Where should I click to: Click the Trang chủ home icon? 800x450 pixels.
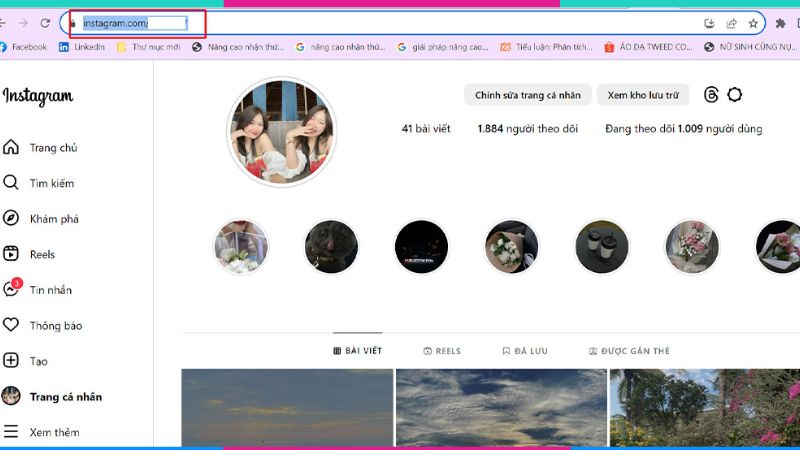11,148
